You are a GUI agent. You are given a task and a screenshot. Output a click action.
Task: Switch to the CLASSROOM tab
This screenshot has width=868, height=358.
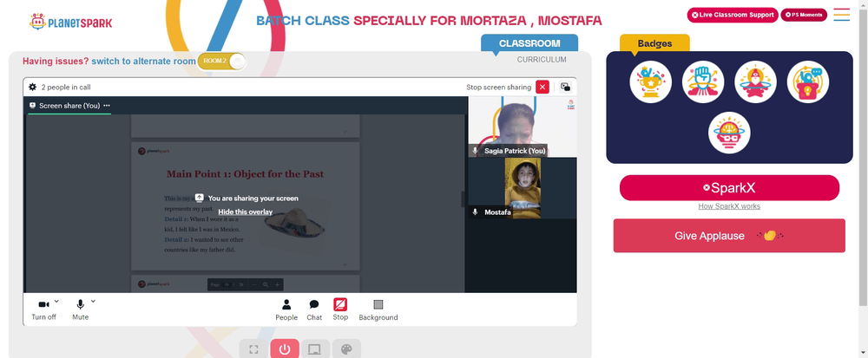pos(529,43)
